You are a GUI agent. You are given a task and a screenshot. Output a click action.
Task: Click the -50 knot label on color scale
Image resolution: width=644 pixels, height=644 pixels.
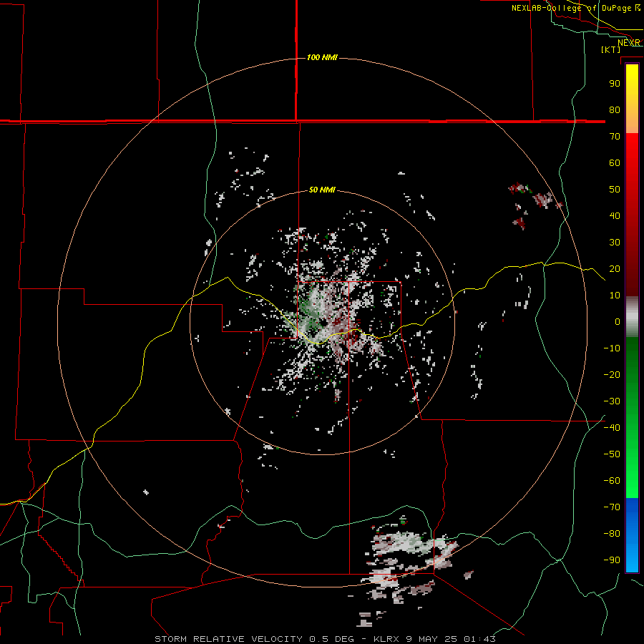(x=612, y=454)
